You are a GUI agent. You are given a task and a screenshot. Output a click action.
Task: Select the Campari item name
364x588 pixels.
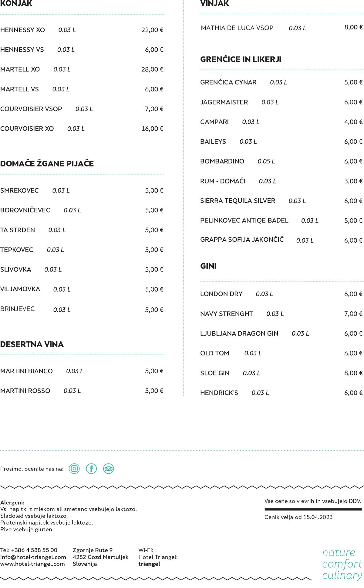tap(214, 122)
